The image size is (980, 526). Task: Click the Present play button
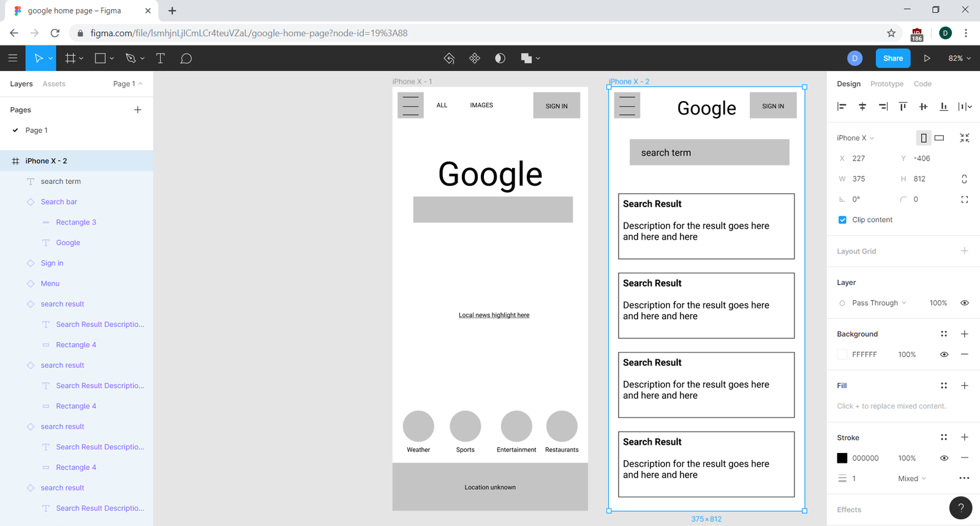pyautogui.click(x=927, y=58)
